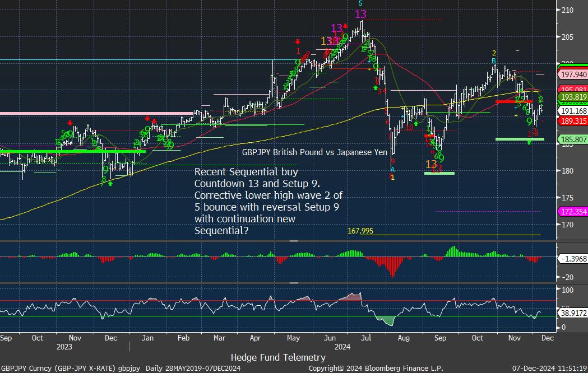Select the magenta 172.354 price level tag
Image resolution: width=588 pixels, height=373 pixels.
(x=572, y=211)
